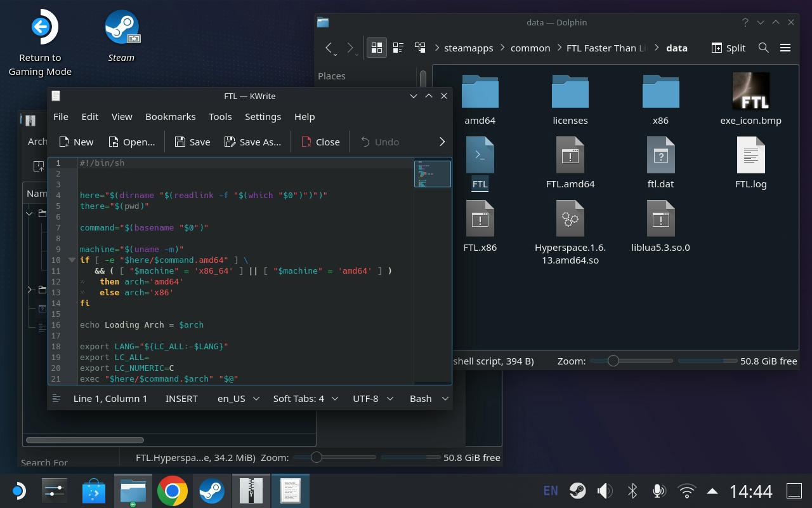
Task: Open KWrite Help menu
Action: (304, 116)
